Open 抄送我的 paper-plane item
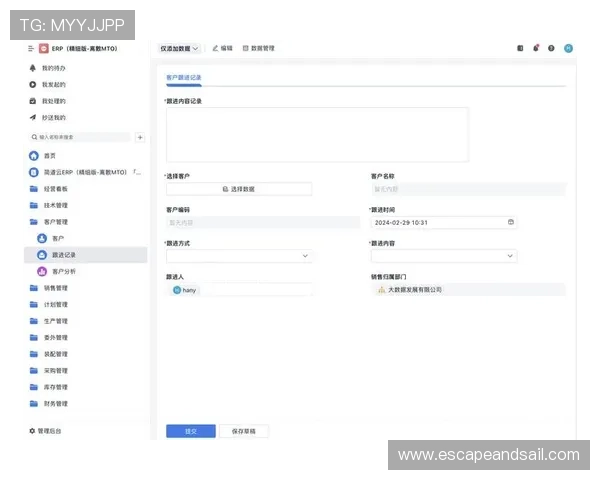Image resolution: width=600 pixels, height=480 pixels. click(47, 118)
